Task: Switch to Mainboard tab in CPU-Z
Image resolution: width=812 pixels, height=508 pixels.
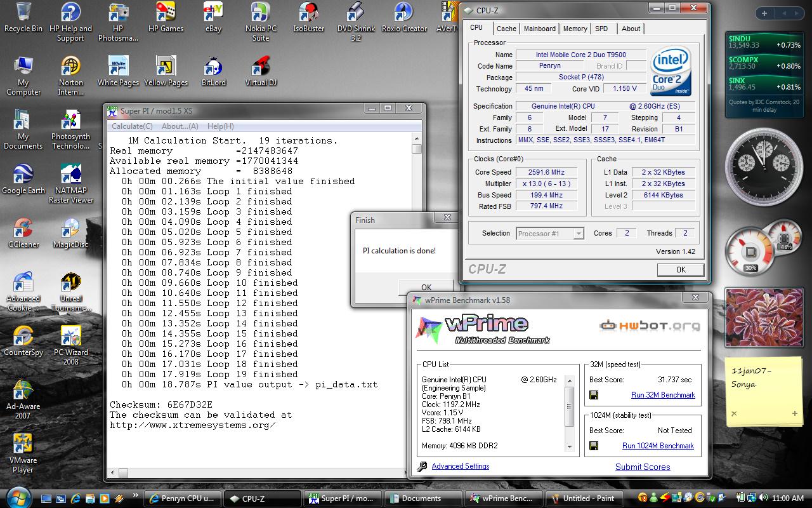Action: pos(540,29)
